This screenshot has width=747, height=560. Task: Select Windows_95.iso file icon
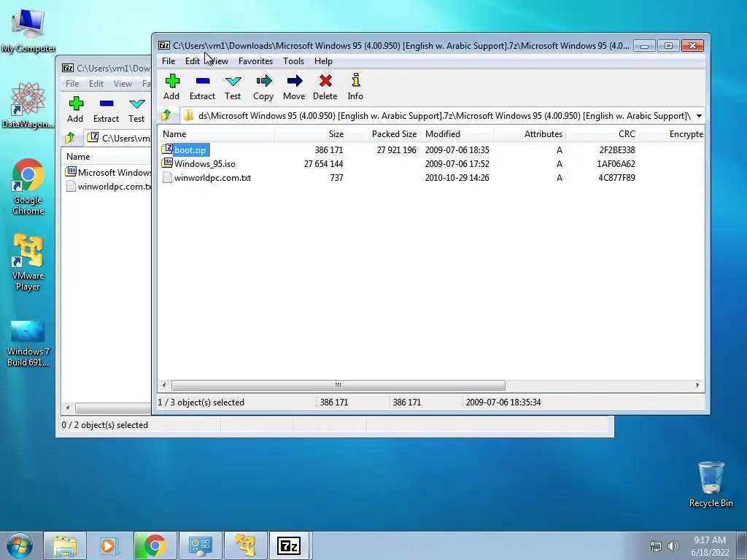click(x=167, y=163)
